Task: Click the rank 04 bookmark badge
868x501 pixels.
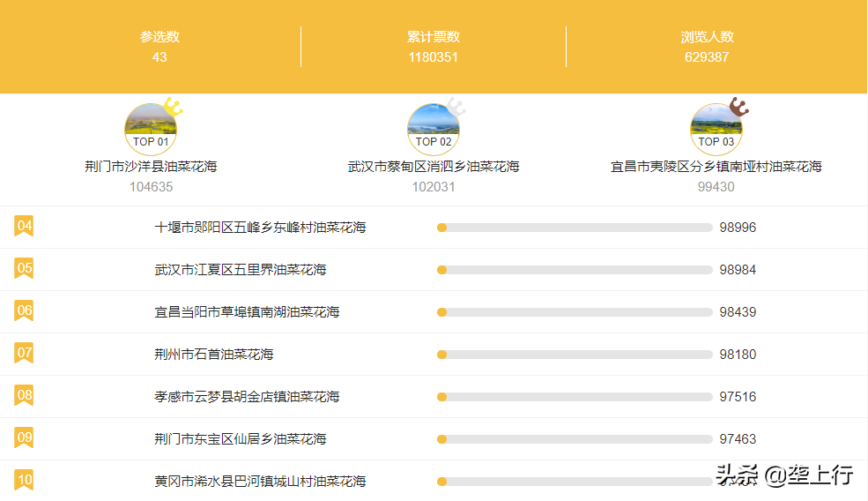Action: (x=24, y=226)
